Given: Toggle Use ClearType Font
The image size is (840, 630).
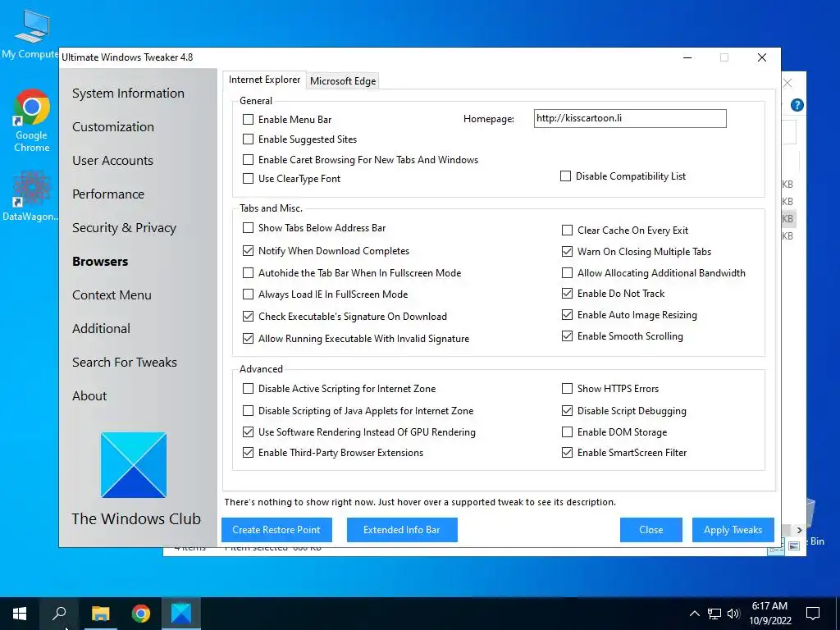Looking at the screenshot, I should pyautogui.click(x=248, y=178).
